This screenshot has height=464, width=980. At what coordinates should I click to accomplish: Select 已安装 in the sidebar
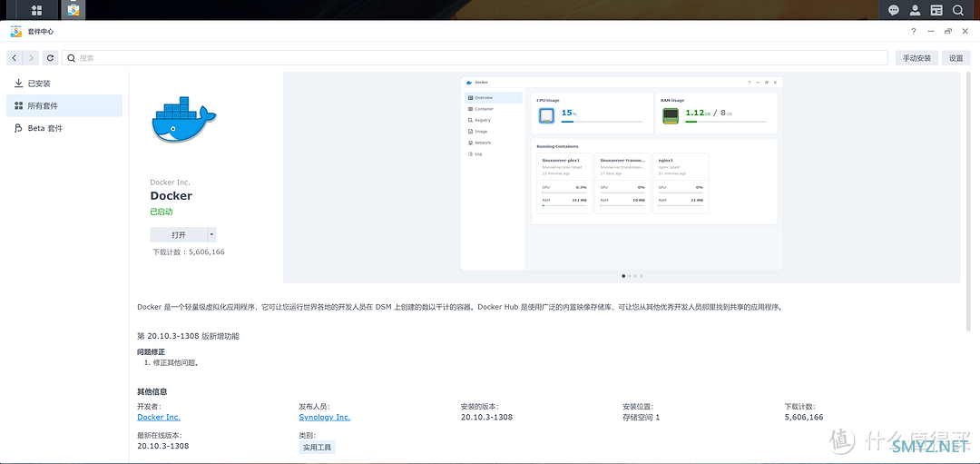[x=64, y=84]
